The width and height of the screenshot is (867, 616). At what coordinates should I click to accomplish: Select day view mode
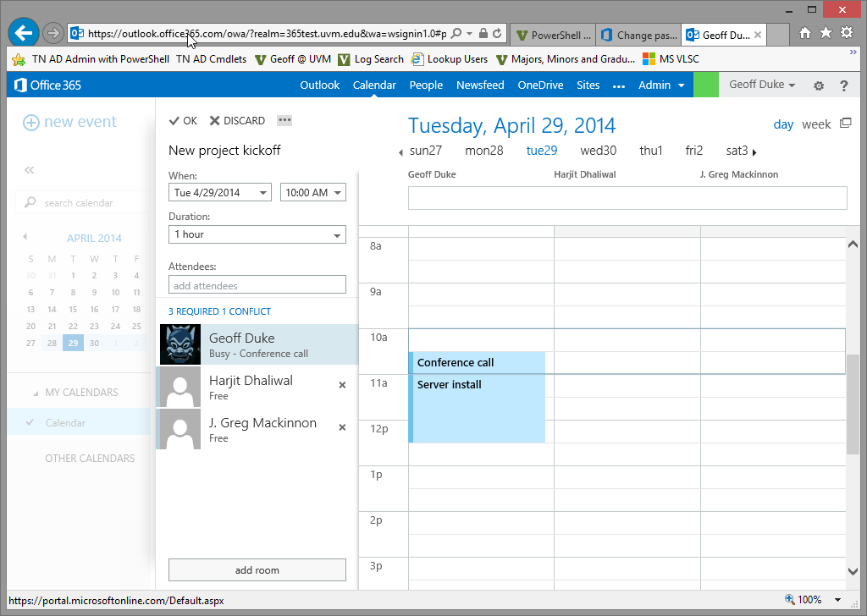783,124
